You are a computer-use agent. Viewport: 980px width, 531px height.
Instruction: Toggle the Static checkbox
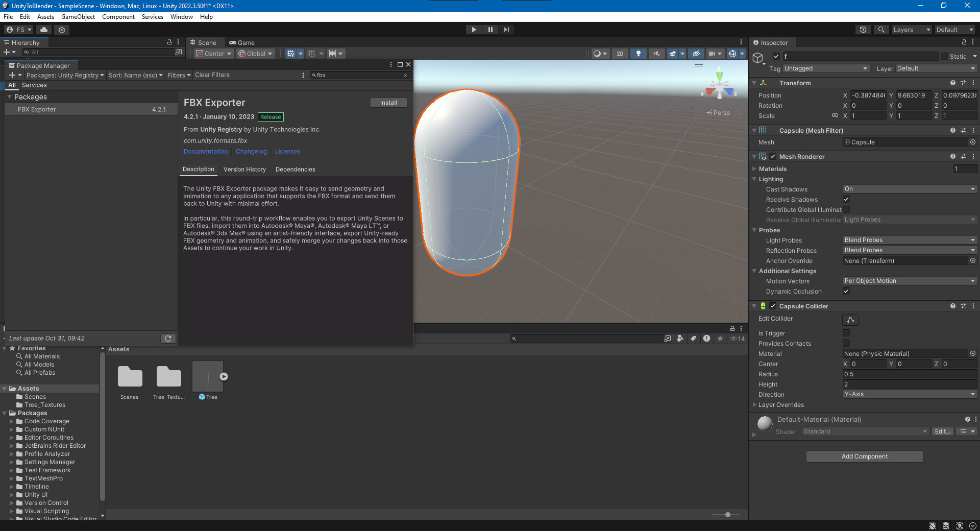click(944, 56)
